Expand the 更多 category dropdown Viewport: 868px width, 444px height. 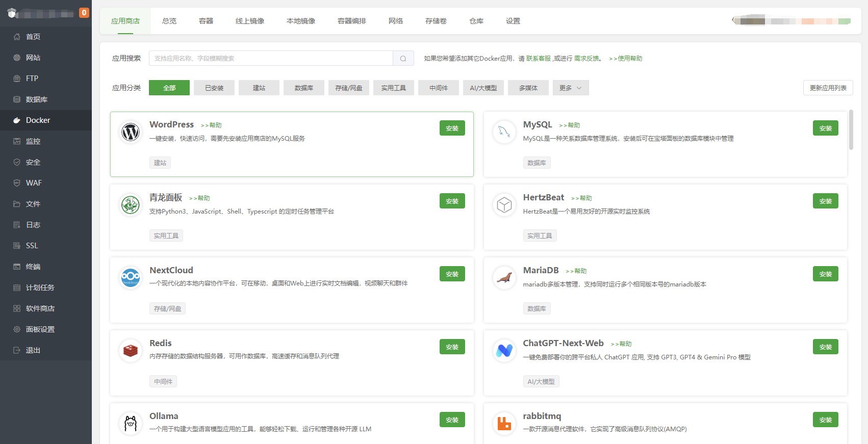pos(571,88)
